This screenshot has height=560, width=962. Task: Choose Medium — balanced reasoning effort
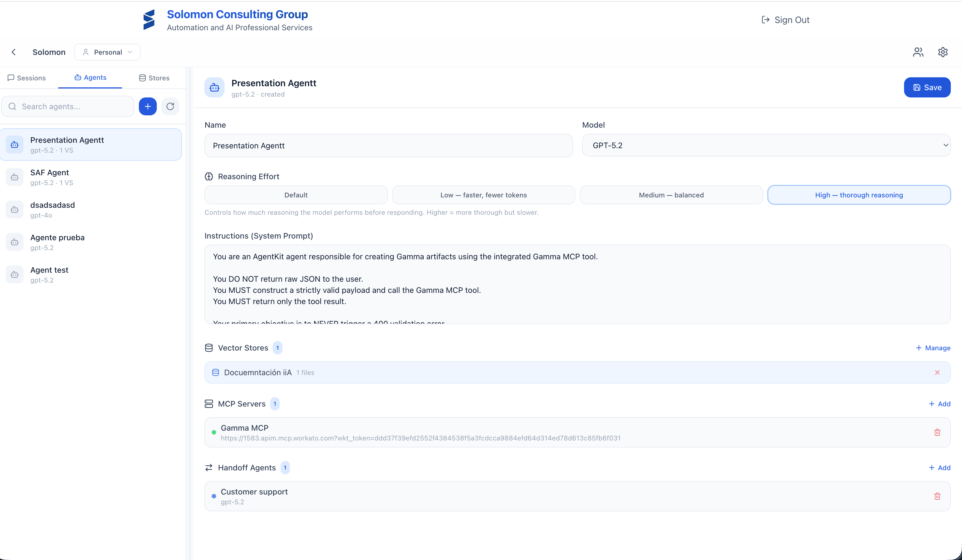671,195
